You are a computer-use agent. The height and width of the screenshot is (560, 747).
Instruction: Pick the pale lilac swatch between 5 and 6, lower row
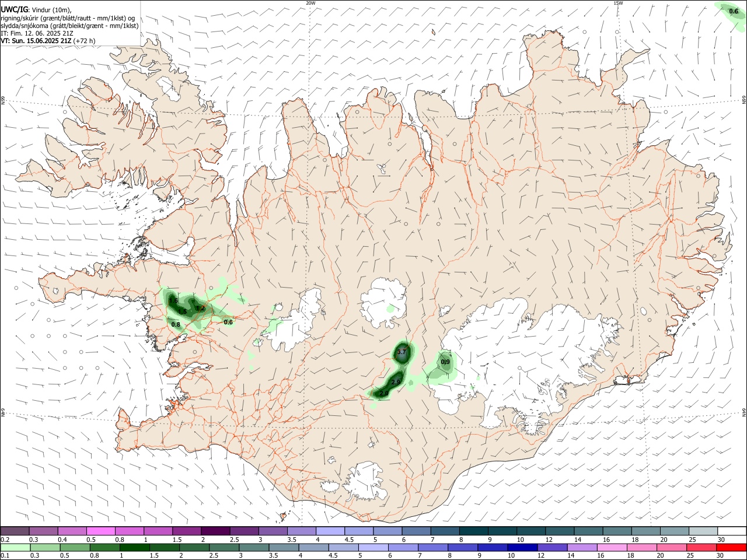coord(373,547)
